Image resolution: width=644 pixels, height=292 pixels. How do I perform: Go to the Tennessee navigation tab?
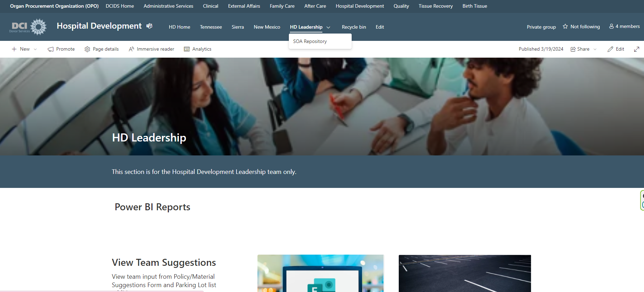[211, 27]
